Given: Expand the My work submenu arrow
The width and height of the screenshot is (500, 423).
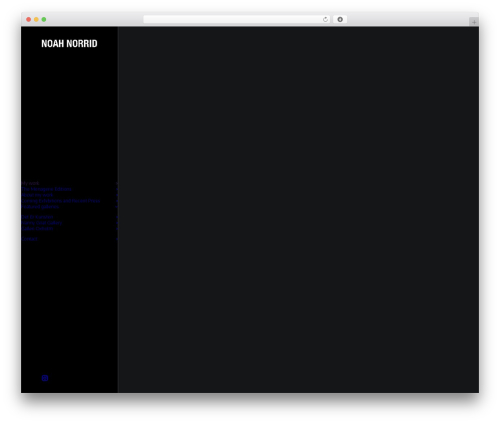Looking at the screenshot, I should coord(117,183).
